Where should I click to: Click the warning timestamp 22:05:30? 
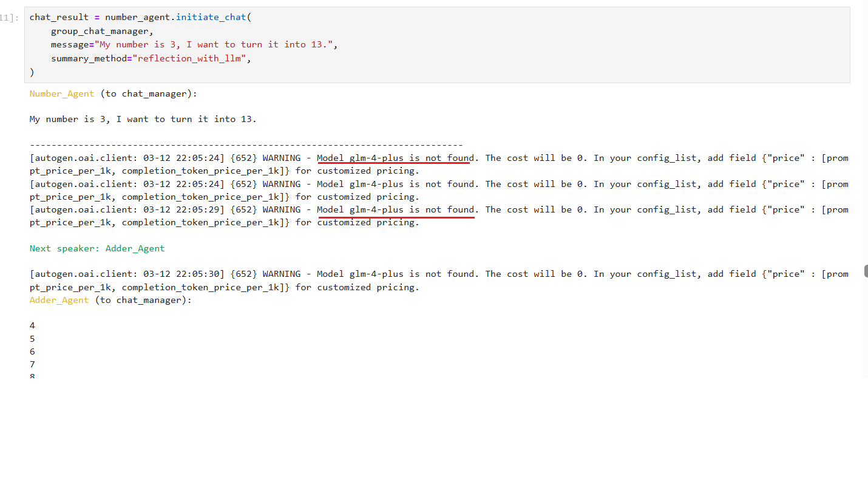coord(202,274)
